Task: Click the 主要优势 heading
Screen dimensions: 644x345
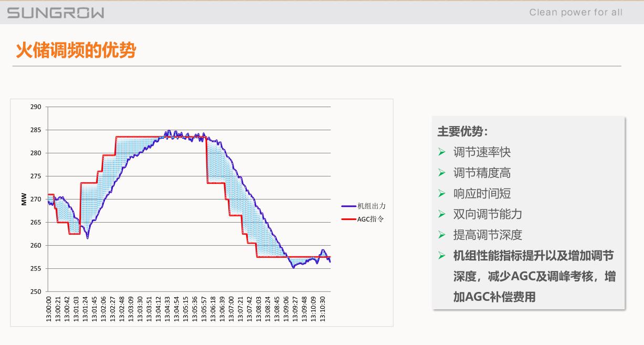Action: pos(462,131)
